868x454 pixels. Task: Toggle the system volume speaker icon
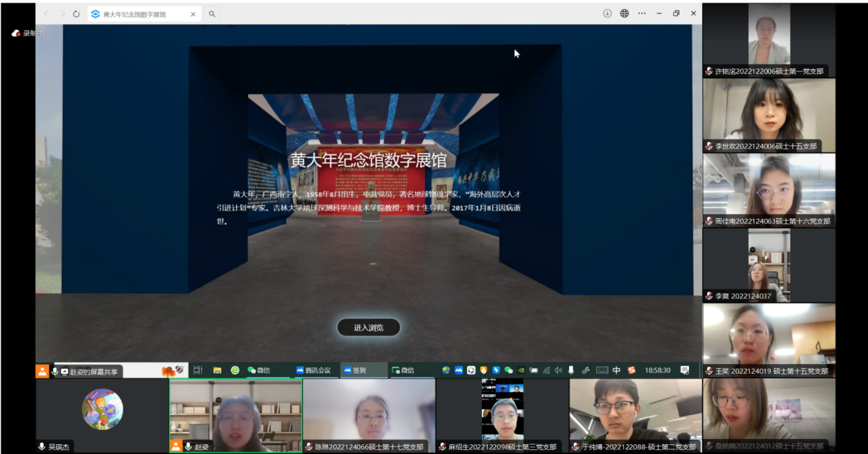pos(558,370)
